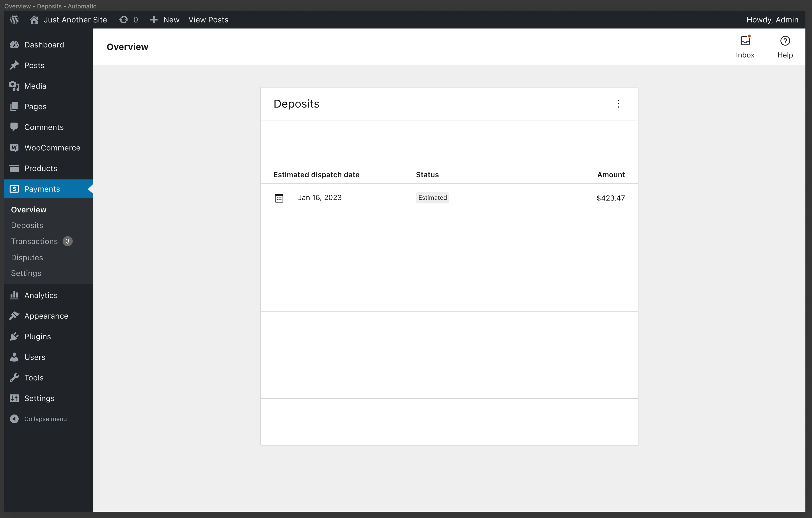This screenshot has width=812, height=518.
Task: Select the Products sidebar icon
Action: tap(14, 168)
